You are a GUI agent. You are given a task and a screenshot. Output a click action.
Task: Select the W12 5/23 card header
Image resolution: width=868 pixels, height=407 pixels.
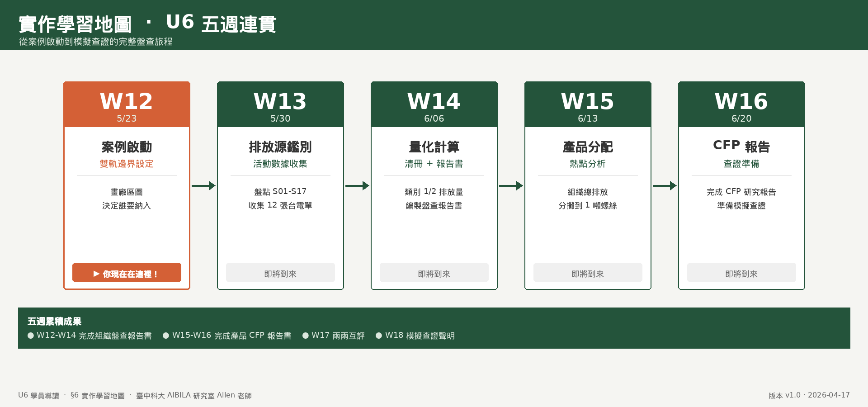point(127,104)
